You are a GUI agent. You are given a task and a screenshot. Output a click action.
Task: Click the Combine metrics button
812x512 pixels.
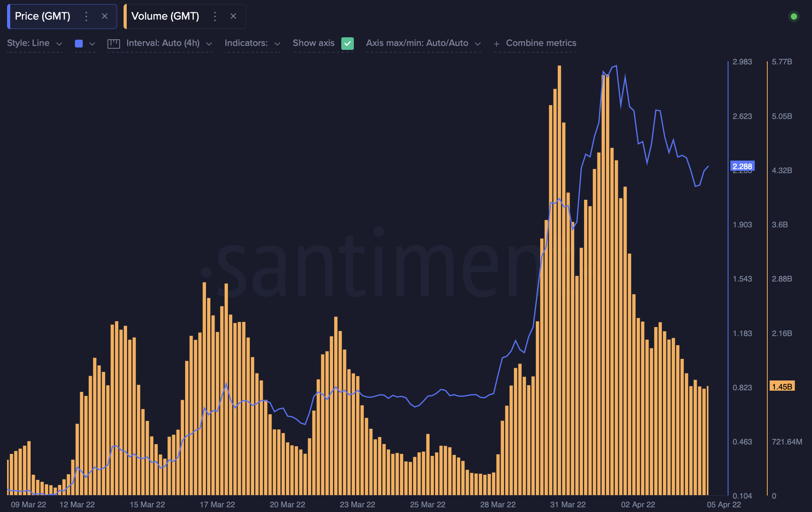[x=541, y=43]
